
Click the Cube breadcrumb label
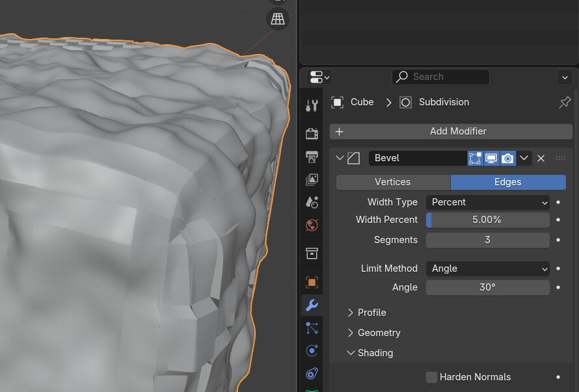(362, 102)
